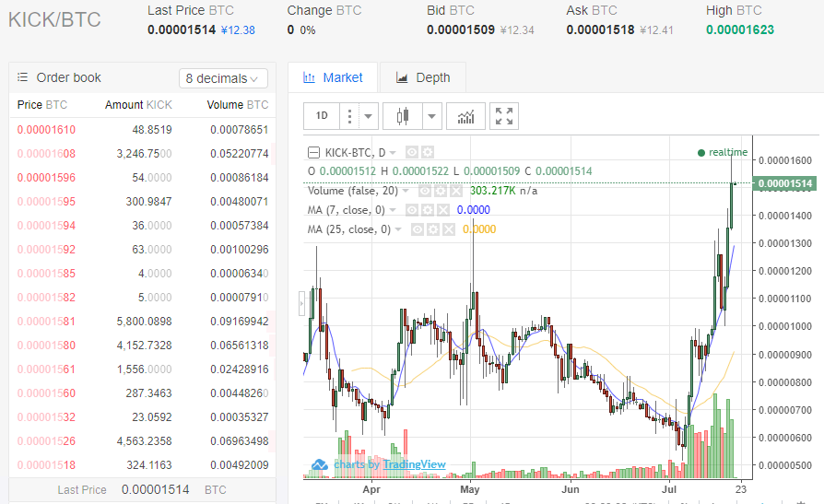
Task: Switch to the Depth tab
Action: point(422,78)
